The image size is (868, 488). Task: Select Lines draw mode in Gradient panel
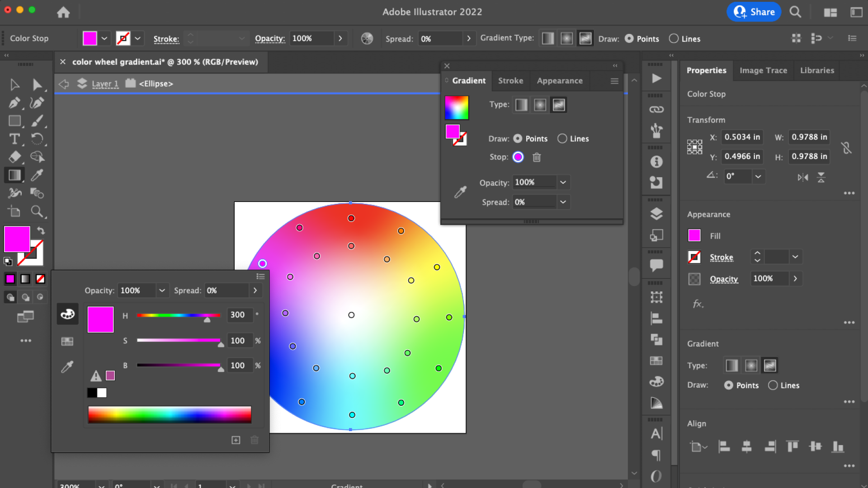coord(562,139)
